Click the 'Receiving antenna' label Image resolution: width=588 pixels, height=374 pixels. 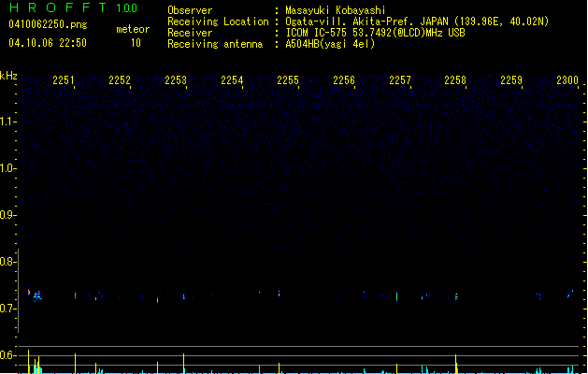[x=215, y=44]
